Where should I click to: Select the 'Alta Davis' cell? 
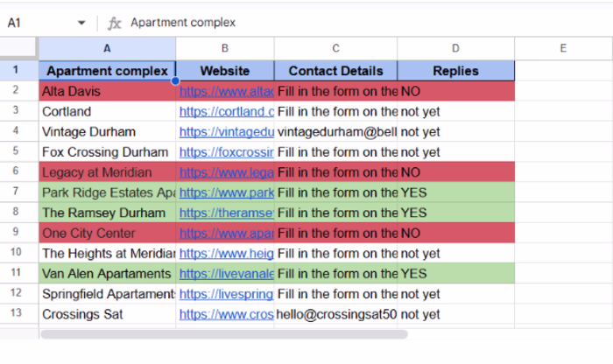[107, 91]
